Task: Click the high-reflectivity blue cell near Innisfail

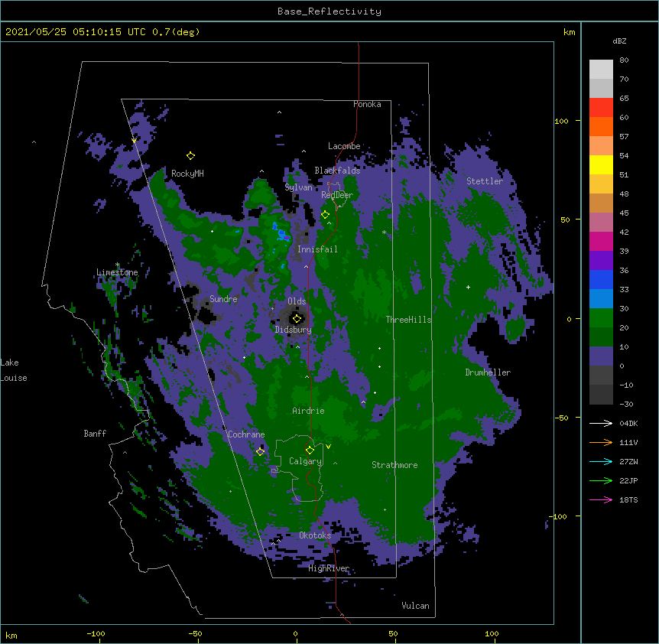Action: tap(281, 233)
